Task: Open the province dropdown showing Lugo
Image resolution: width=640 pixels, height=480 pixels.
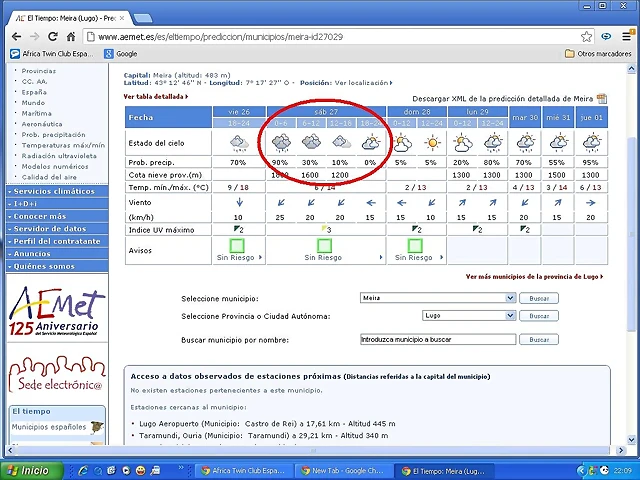Action: click(469, 316)
